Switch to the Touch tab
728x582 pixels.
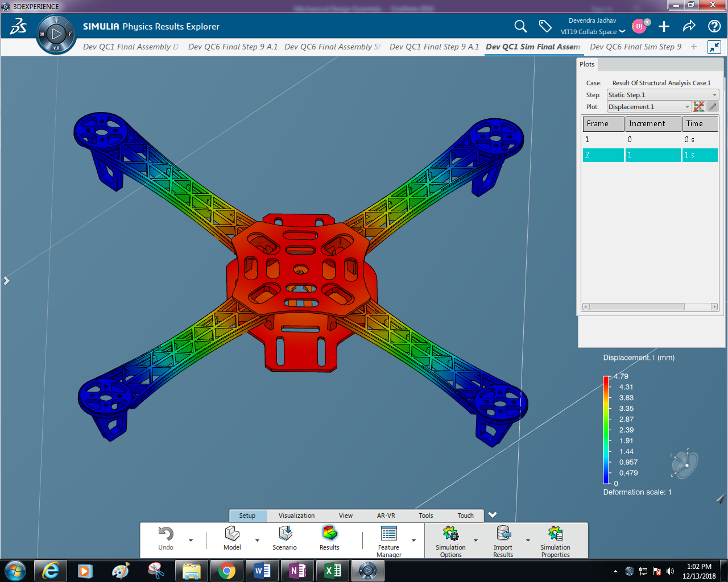[466, 516]
